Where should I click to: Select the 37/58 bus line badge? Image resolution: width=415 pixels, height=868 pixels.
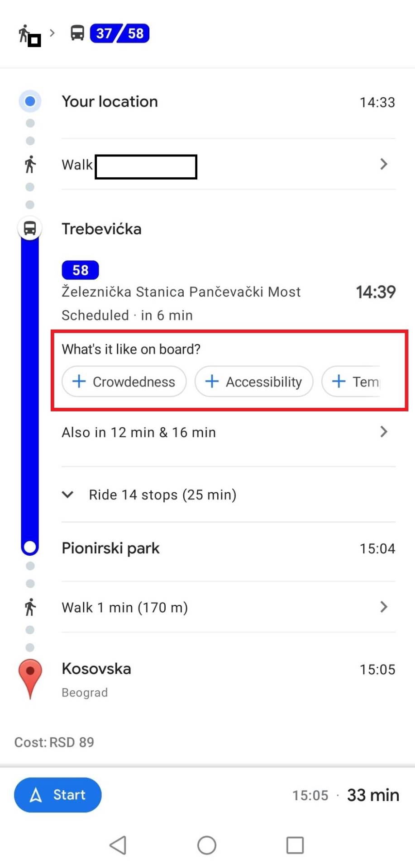[x=120, y=33]
